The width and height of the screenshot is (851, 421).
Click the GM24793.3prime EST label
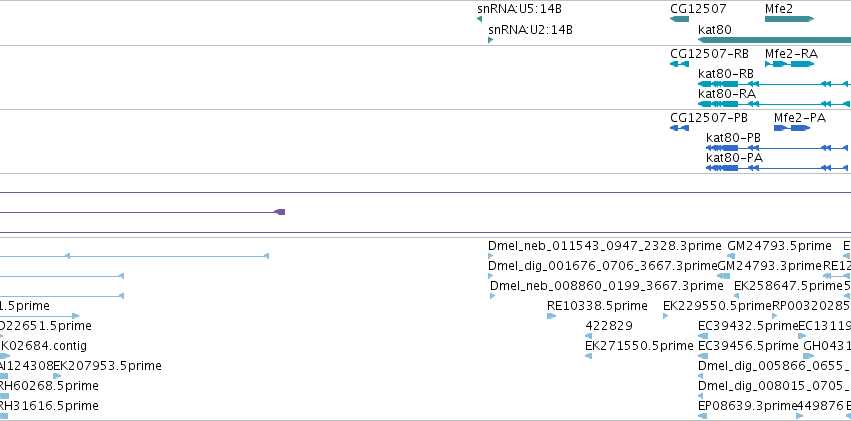(770, 266)
